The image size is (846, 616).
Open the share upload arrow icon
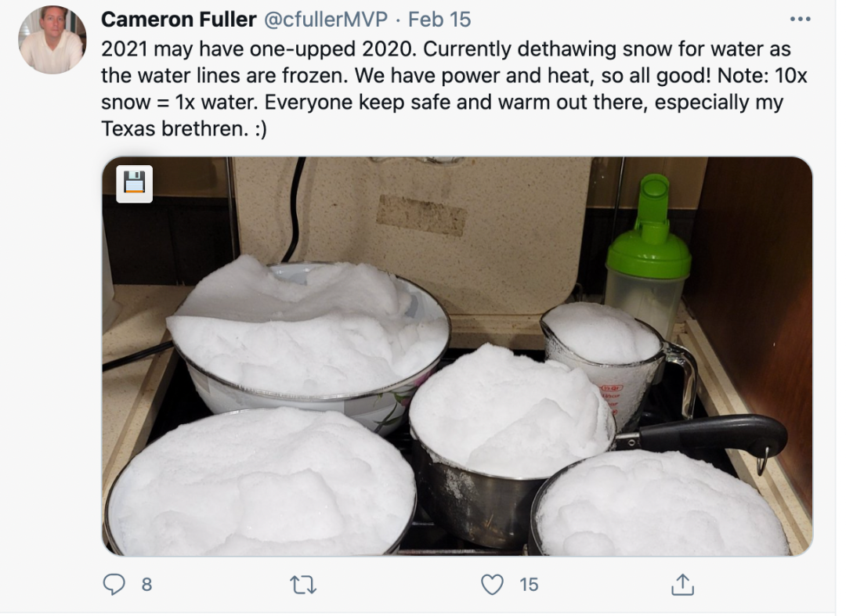pos(682,584)
